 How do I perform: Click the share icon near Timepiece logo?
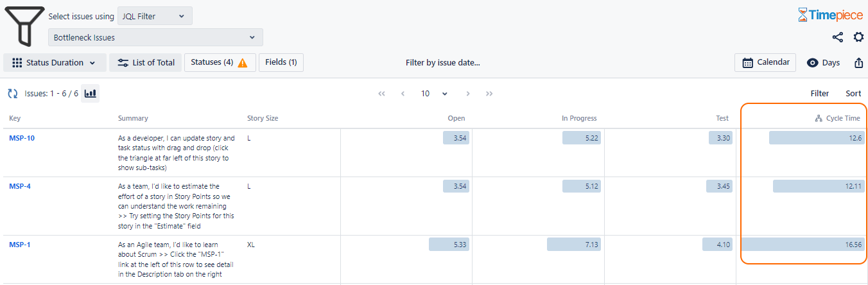point(838,37)
